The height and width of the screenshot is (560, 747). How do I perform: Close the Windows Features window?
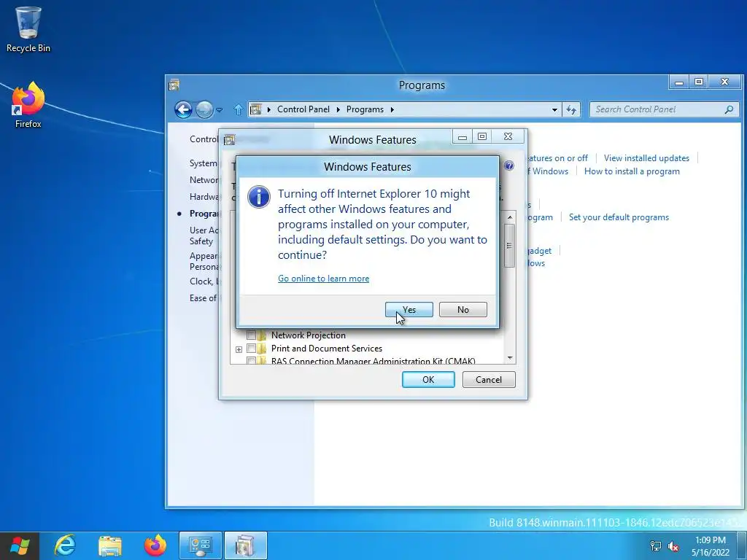point(508,136)
